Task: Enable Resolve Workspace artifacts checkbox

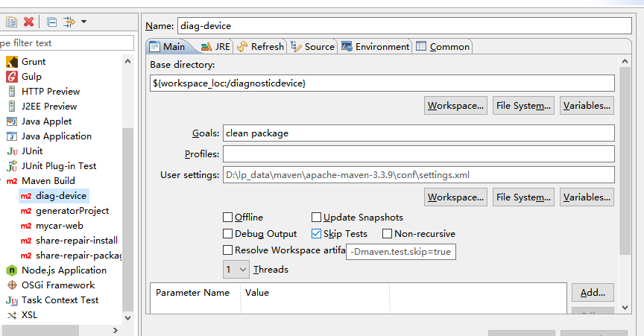Action: [227, 250]
